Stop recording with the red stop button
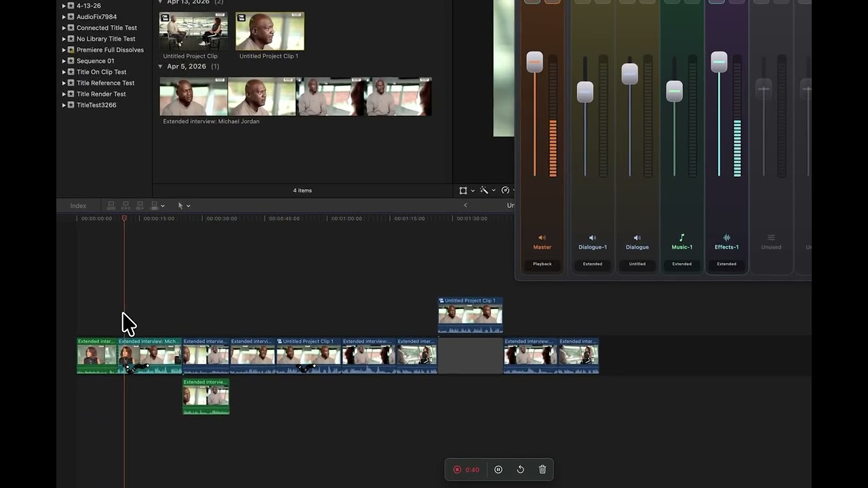 pos(457,470)
